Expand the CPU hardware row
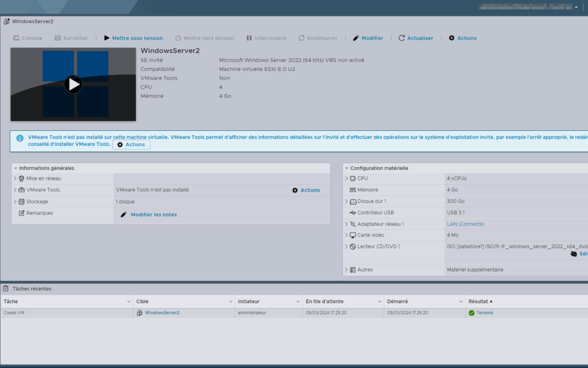 tap(346, 178)
